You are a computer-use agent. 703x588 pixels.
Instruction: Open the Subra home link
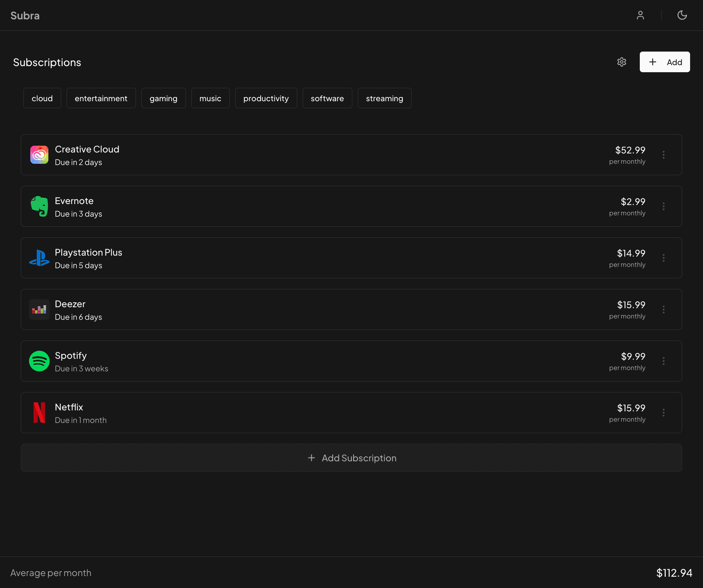click(x=25, y=15)
